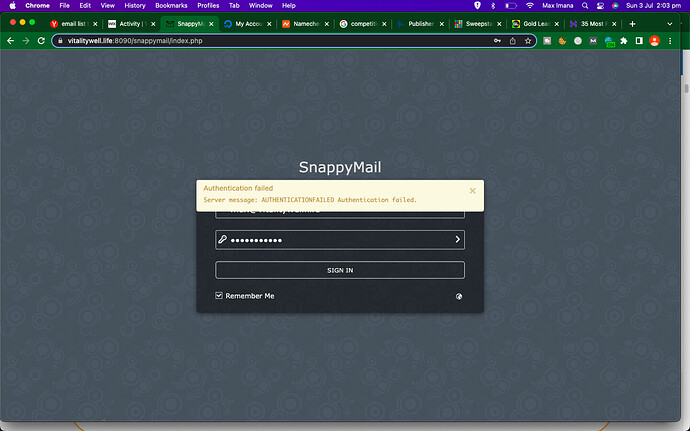Open saved passwords key icon in address bar
Viewport: 690px width, 431px height.
[497, 41]
